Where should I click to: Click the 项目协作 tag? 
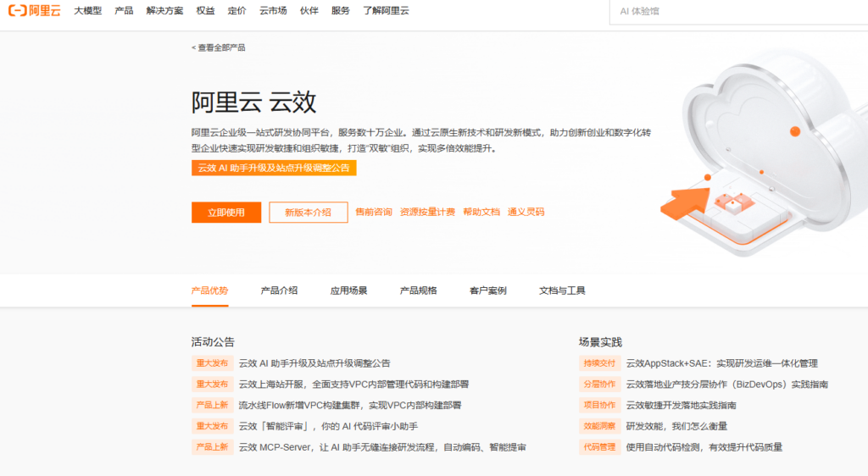pos(599,405)
